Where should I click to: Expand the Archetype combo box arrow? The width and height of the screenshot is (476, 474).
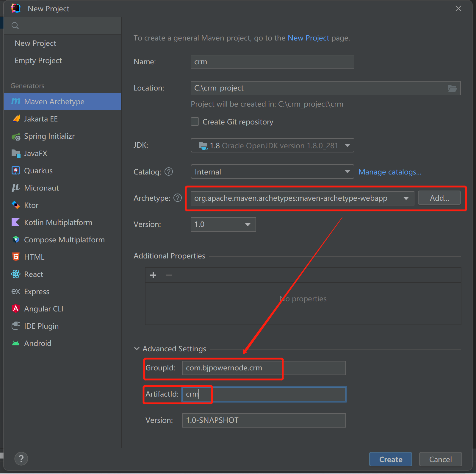406,198
